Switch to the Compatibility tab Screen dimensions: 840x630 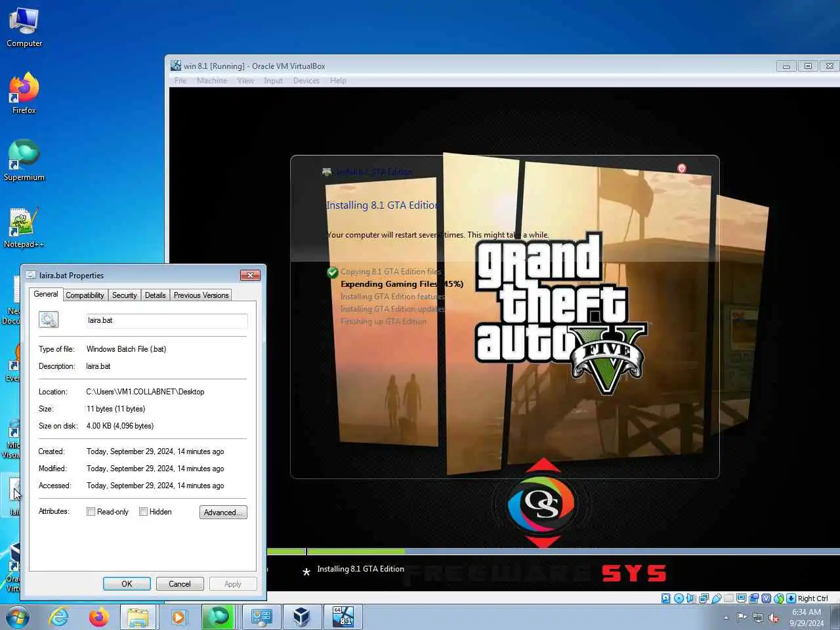click(x=85, y=295)
